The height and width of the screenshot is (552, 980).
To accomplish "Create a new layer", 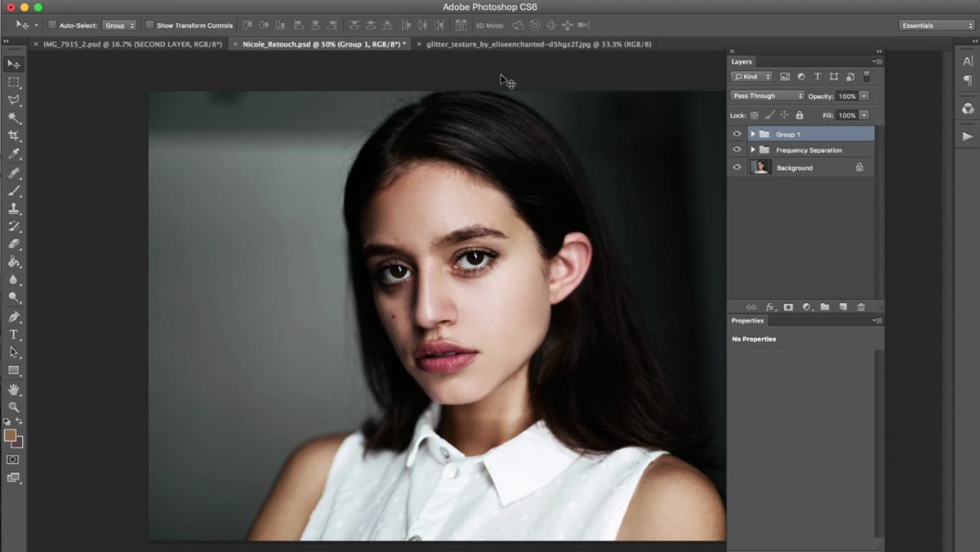I will click(843, 307).
